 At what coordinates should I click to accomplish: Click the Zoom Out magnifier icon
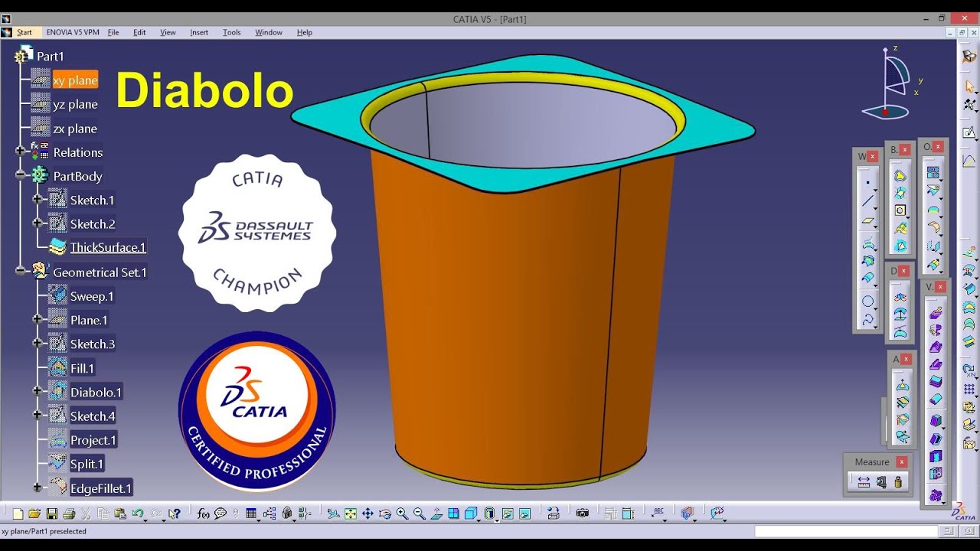click(x=420, y=514)
